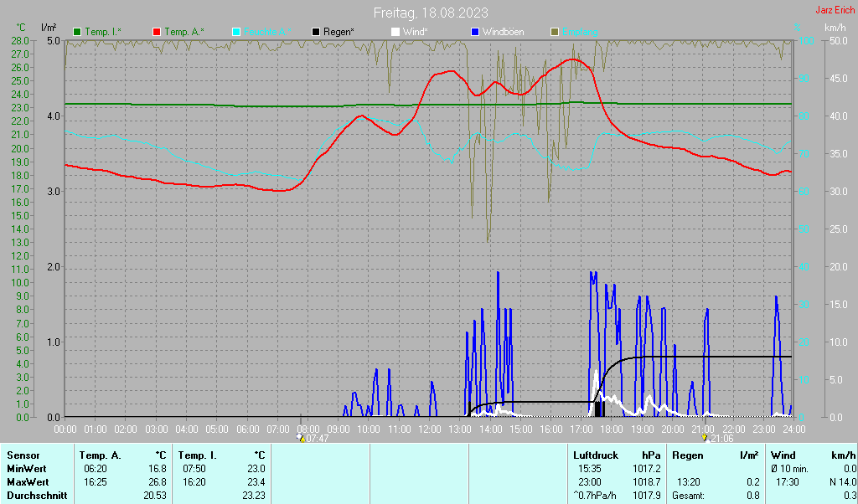Click the Luftdruck column header
Image resolution: width=858 pixels, height=504 pixels.
click(x=596, y=455)
